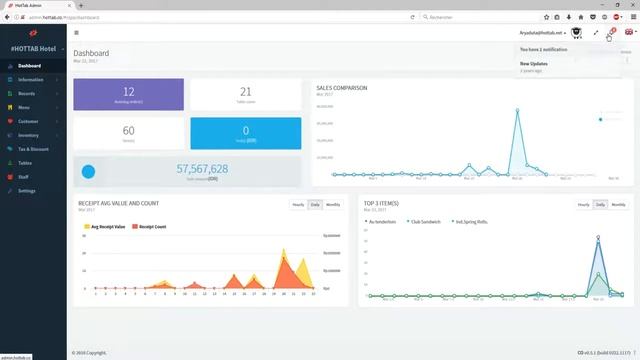Bookmark page with star icon

[x=547, y=17]
